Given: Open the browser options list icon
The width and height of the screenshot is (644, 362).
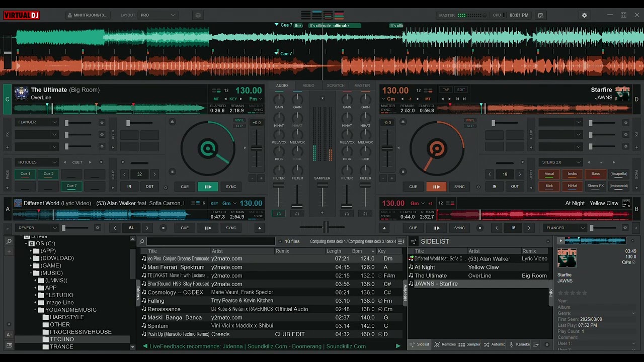Looking at the screenshot, I should pos(401,241).
